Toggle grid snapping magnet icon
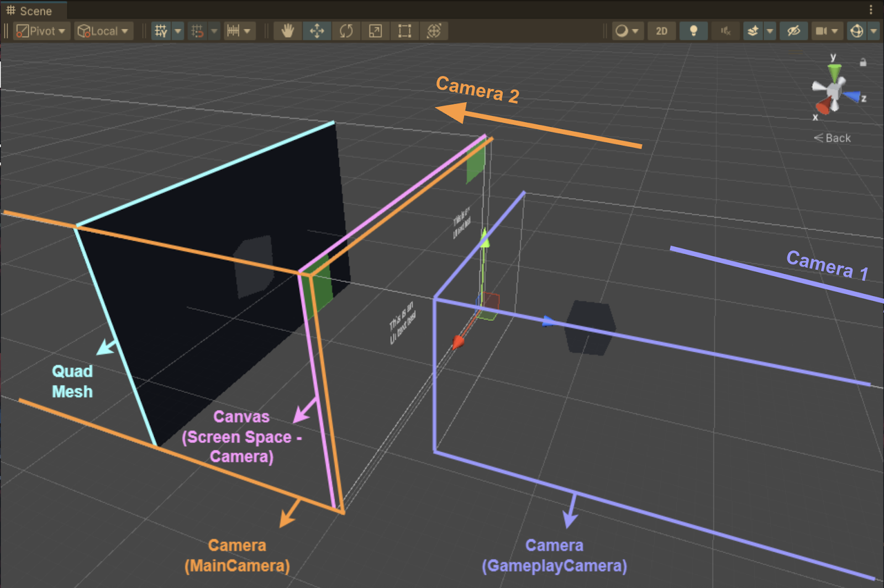This screenshot has width=884, height=588. coord(198,31)
